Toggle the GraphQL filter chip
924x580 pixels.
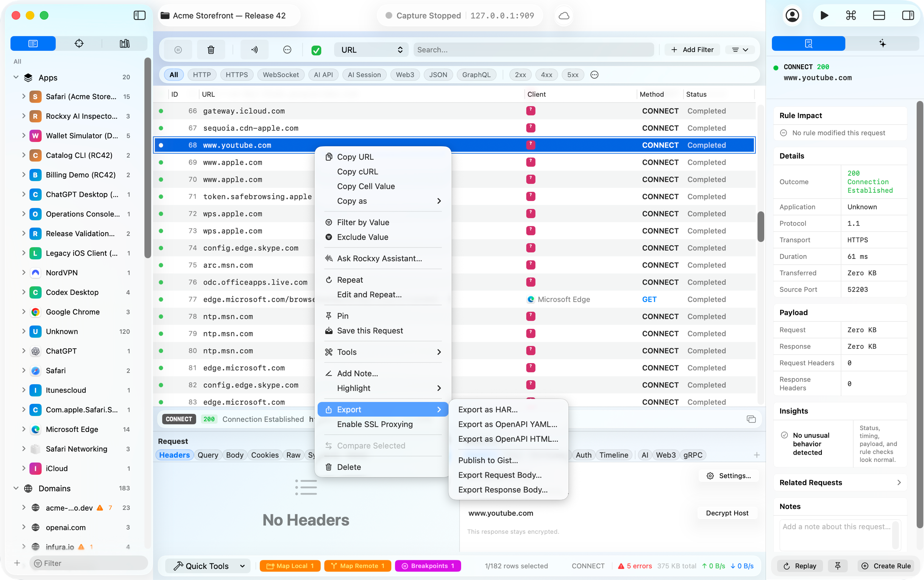tap(476, 75)
